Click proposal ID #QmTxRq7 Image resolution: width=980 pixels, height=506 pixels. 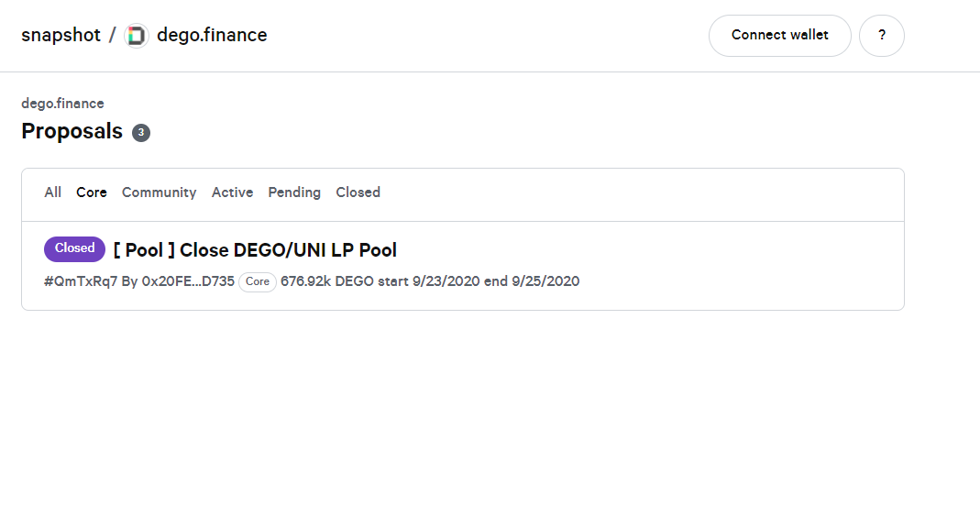[x=81, y=281]
